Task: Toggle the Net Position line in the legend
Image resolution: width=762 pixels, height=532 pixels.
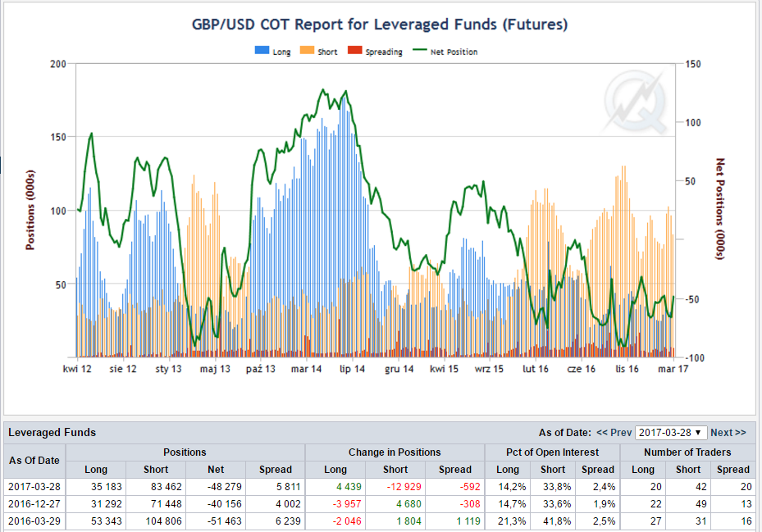Action: click(x=454, y=52)
